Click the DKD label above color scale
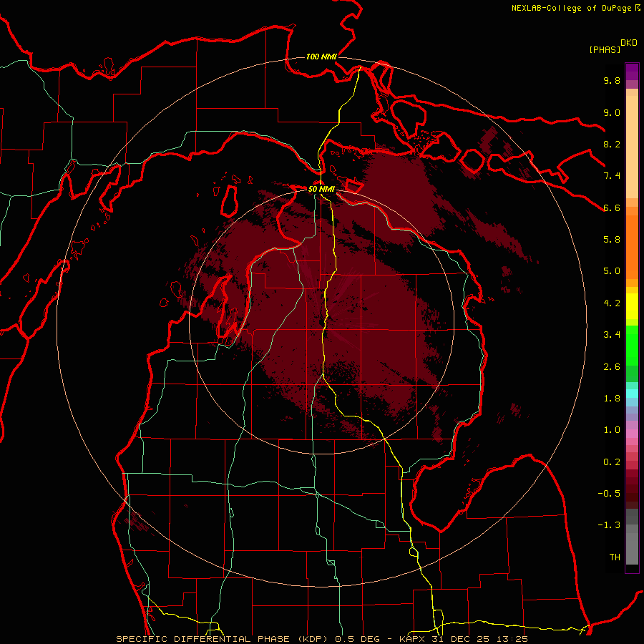644x644 pixels. [x=629, y=43]
